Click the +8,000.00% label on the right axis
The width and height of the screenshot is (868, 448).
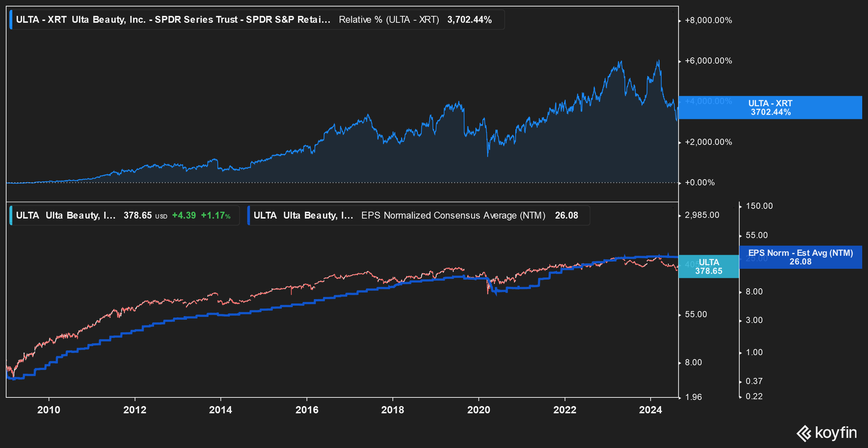coord(709,21)
